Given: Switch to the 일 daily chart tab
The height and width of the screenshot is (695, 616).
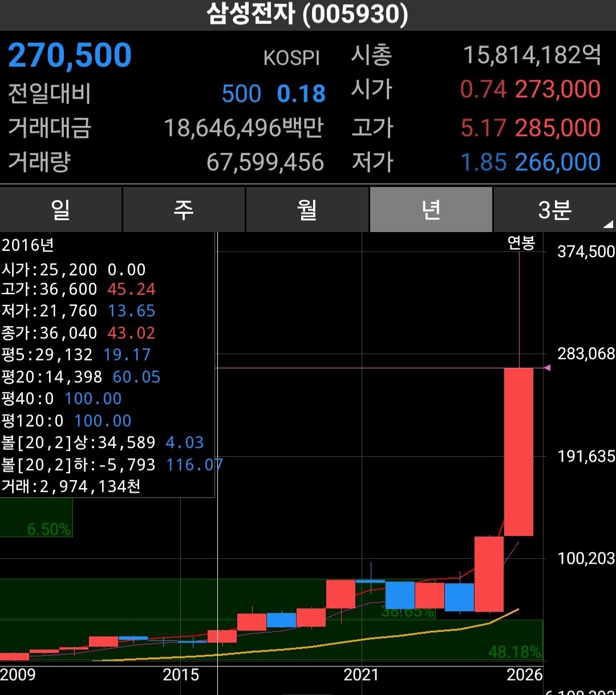Looking at the screenshot, I should (60, 210).
